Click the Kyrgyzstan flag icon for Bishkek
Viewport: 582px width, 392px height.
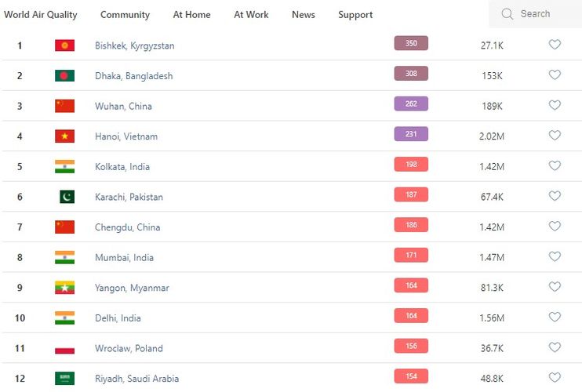[x=64, y=45]
